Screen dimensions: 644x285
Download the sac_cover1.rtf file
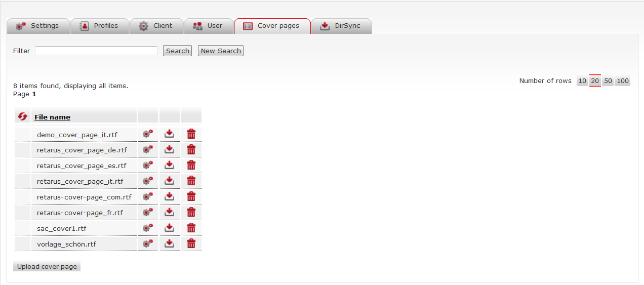coord(170,228)
